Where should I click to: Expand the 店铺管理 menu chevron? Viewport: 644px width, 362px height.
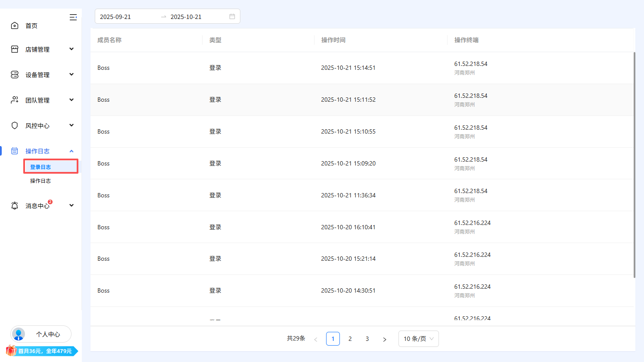(72, 49)
